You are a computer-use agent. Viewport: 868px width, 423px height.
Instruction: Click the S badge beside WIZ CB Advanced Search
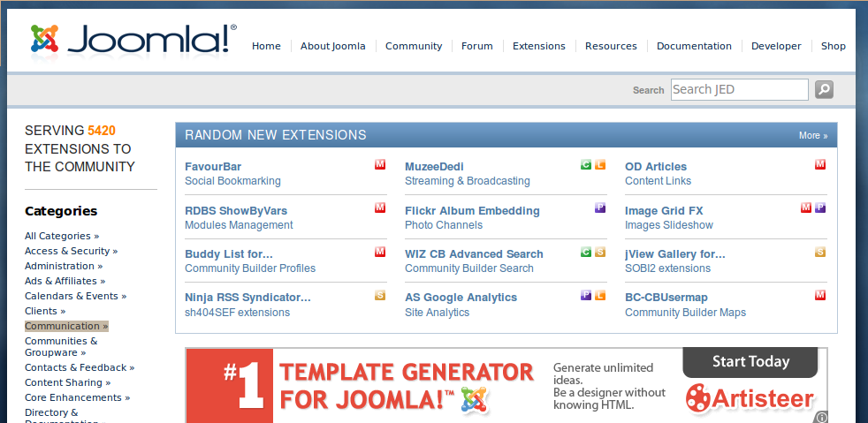pos(600,253)
